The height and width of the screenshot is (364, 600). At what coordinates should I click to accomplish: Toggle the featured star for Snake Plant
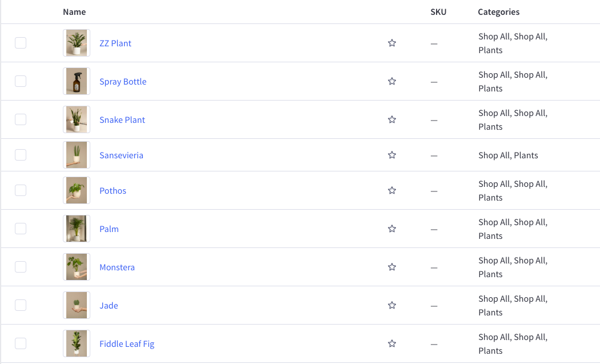[x=392, y=119]
